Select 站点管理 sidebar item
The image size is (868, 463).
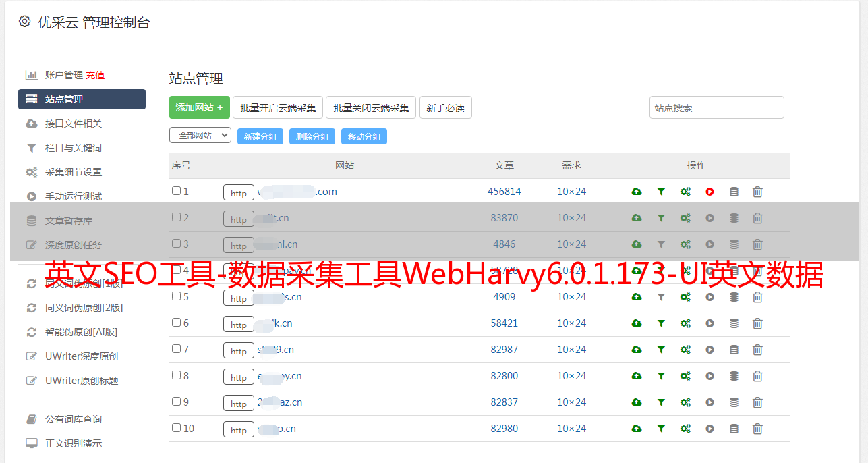click(x=82, y=99)
